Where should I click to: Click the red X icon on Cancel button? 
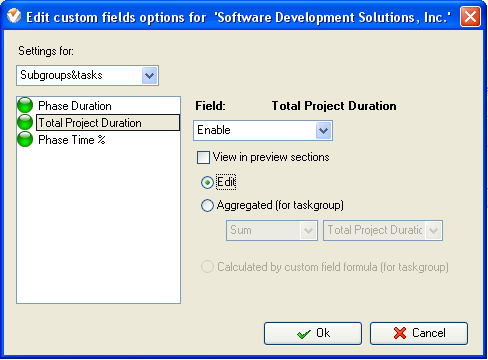point(400,333)
